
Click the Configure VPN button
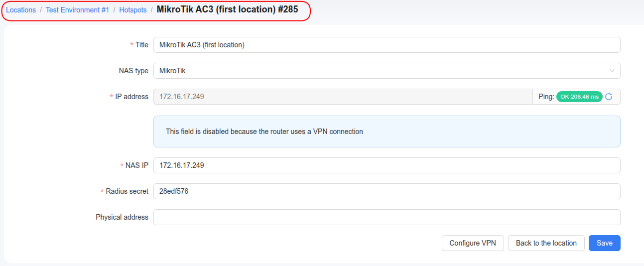tap(473, 243)
